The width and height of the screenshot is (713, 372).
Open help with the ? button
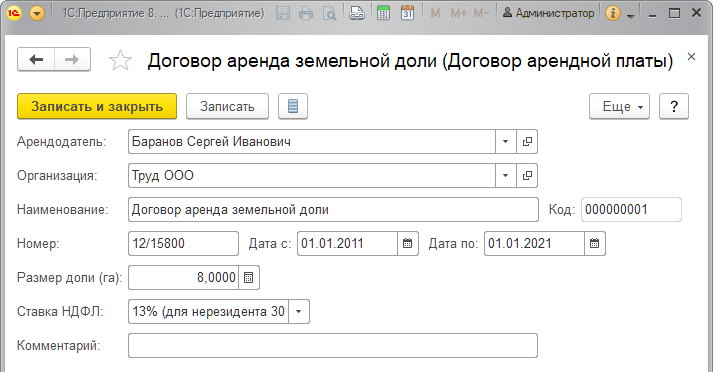(x=674, y=106)
